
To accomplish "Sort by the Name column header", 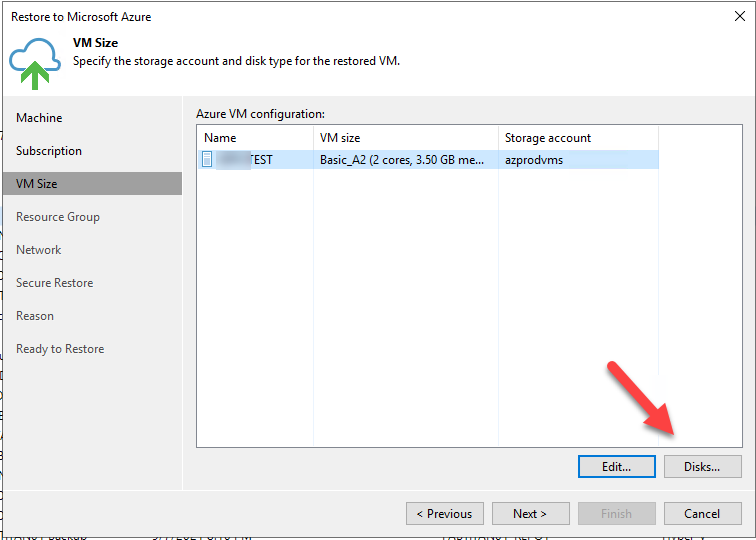I will [x=256, y=138].
